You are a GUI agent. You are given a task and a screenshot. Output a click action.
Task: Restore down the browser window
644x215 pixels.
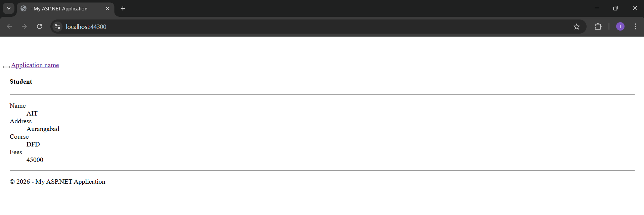615,8
